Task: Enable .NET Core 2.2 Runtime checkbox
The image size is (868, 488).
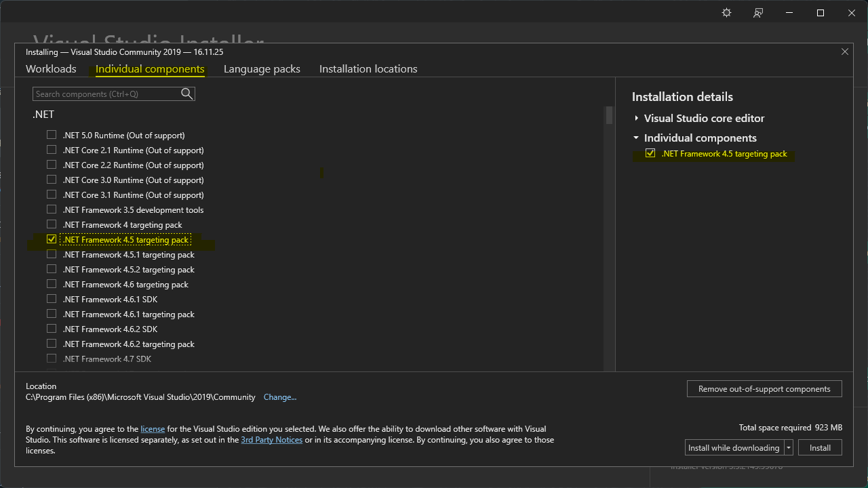Action: [52, 165]
